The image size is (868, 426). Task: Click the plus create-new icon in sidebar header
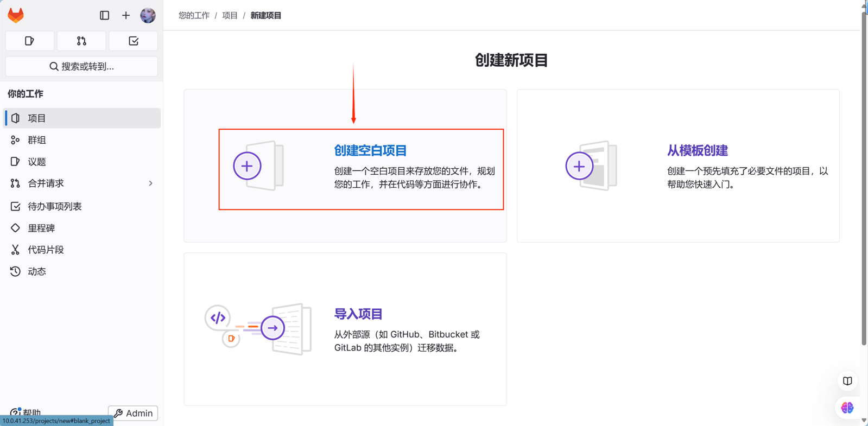click(126, 15)
